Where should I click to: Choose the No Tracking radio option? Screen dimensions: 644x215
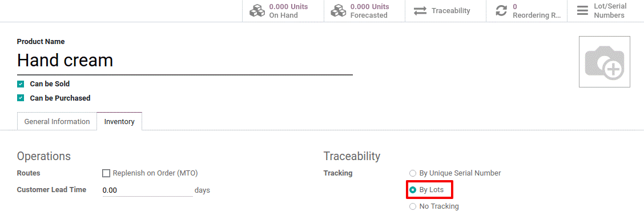coord(413,206)
